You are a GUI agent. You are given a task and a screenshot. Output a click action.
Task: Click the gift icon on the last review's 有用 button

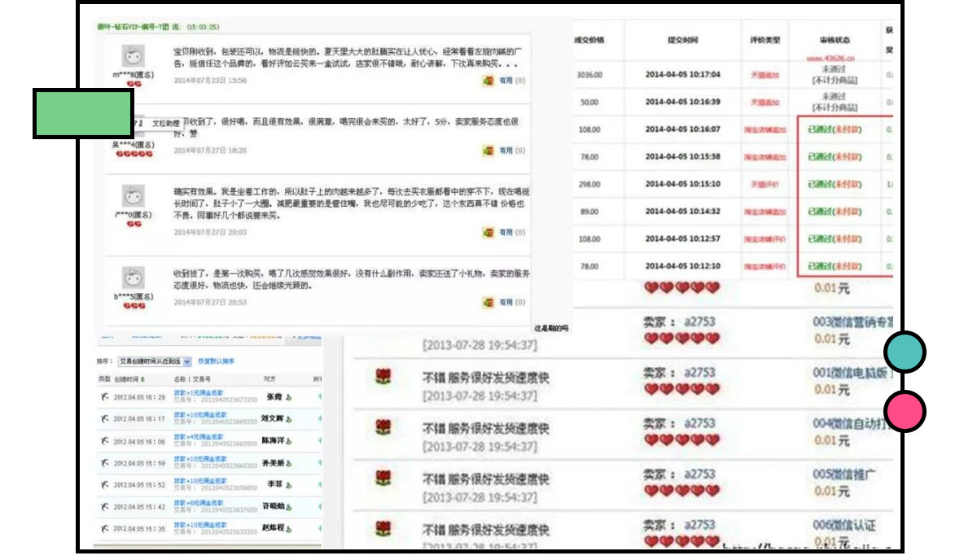pyautogui.click(x=487, y=300)
